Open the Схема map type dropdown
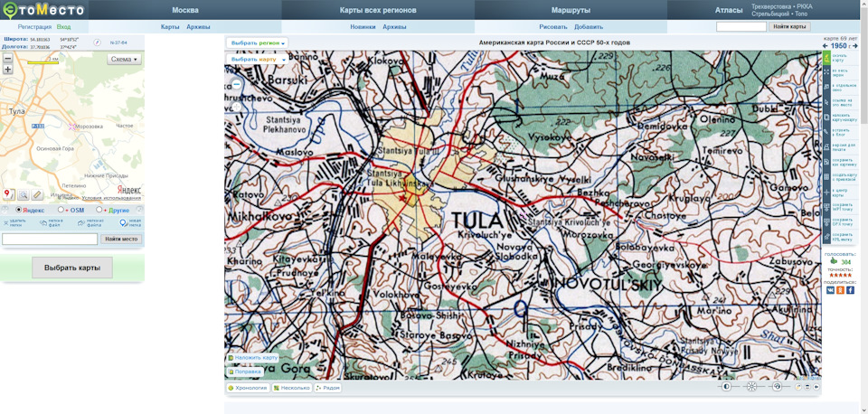Viewport: 868px width, 414px height. [x=124, y=60]
